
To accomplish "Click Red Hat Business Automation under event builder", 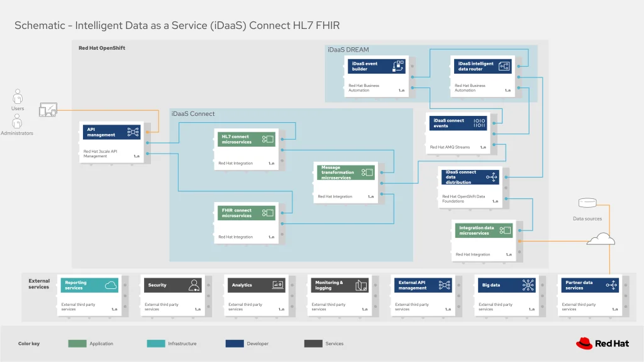I will [364, 88].
